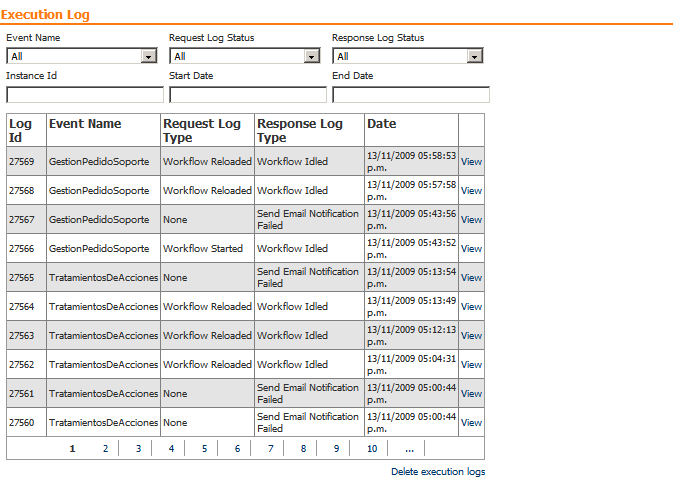Click the Event Name column header
The width and height of the screenshot is (673, 484).
point(85,124)
